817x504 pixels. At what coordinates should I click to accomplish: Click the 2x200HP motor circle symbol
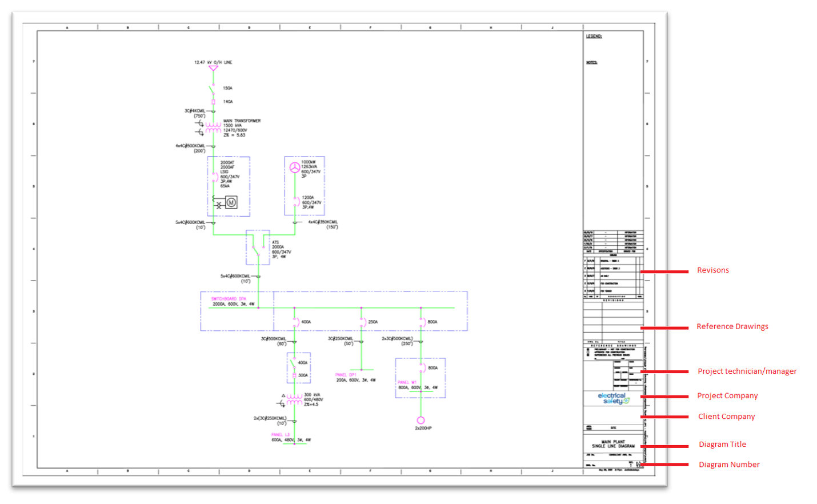(420, 421)
